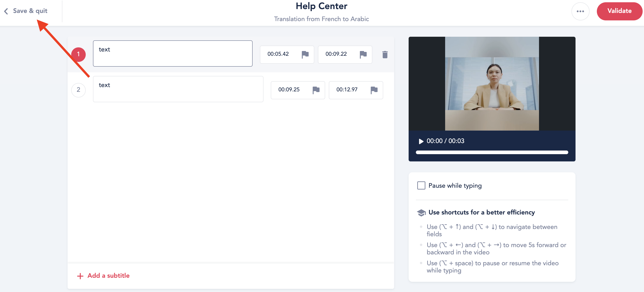Click the Validate button
Image resolution: width=644 pixels, height=292 pixels.
[x=619, y=11]
